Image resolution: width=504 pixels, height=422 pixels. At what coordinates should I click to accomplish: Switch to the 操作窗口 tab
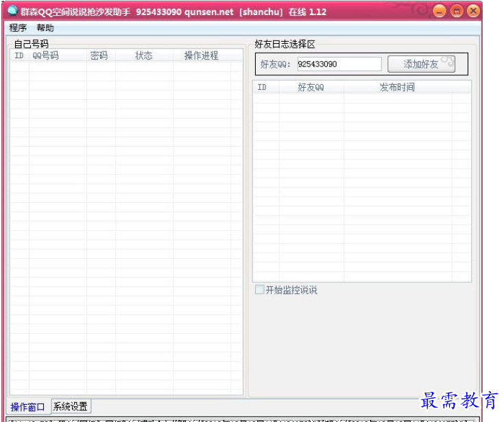coord(27,407)
